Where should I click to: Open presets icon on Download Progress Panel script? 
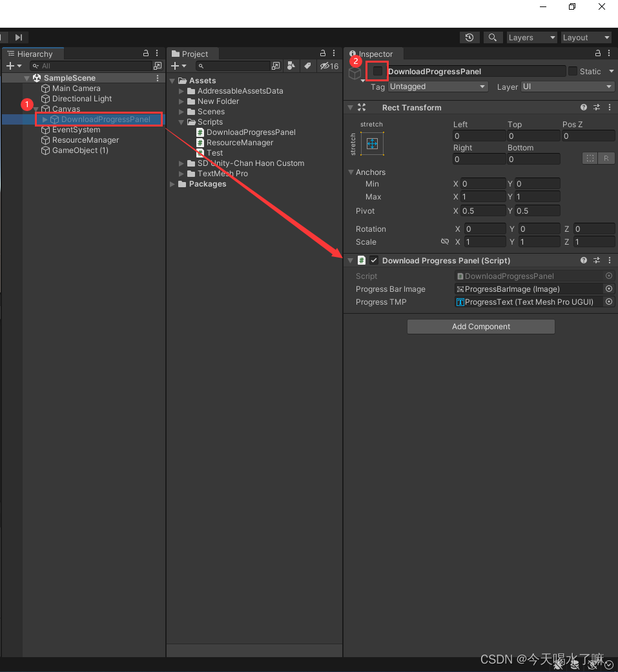pyautogui.click(x=595, y=260)
